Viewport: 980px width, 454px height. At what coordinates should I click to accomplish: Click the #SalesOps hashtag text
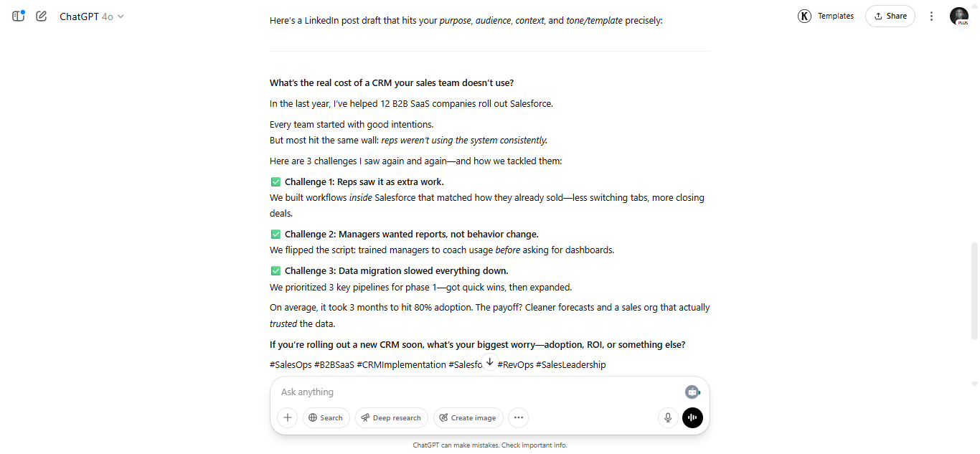(290, 364)
